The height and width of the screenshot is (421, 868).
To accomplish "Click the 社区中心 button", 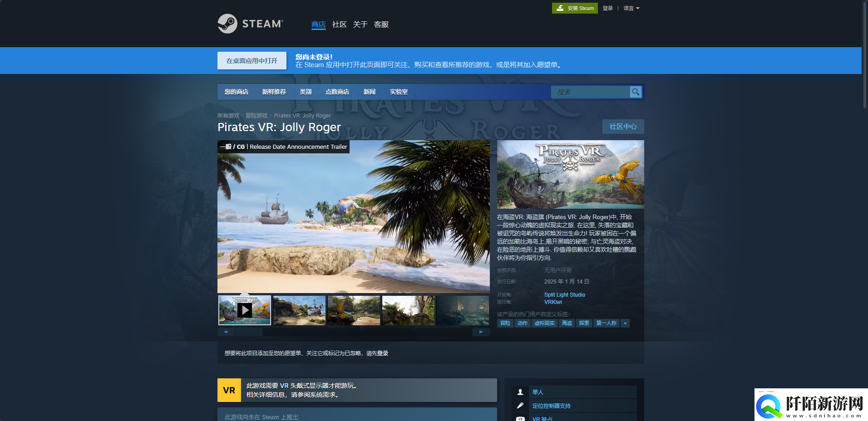I will 623,127.
